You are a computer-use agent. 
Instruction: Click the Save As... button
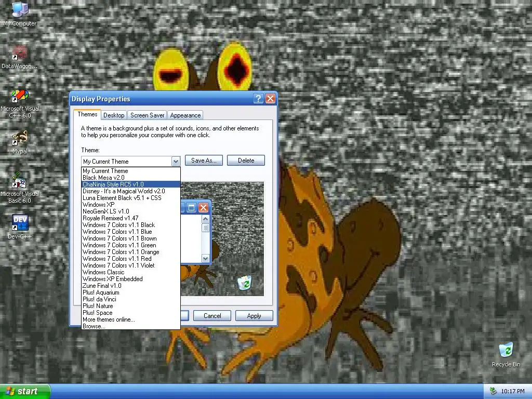204,161
